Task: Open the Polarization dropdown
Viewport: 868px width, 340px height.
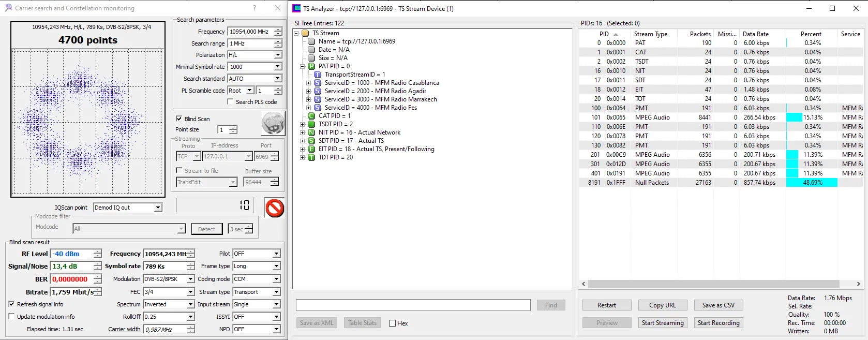Action: pos(277,55)
